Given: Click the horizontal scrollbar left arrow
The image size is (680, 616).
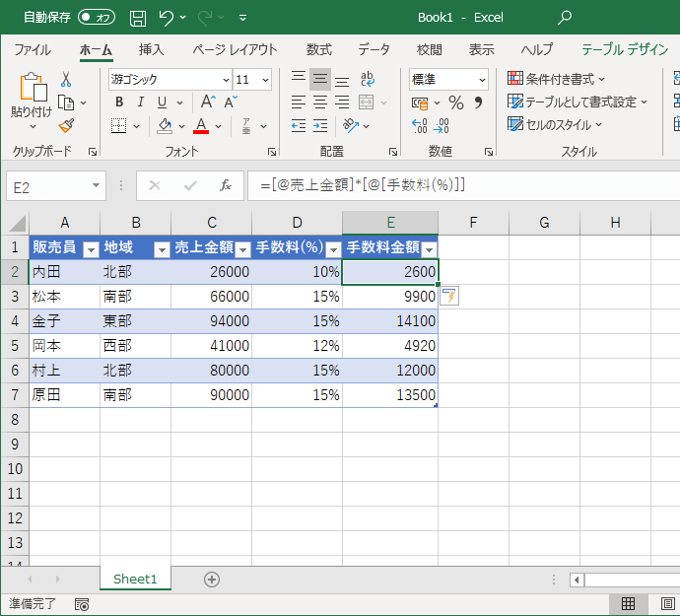Looking at the screenshot, I should 577,580.
